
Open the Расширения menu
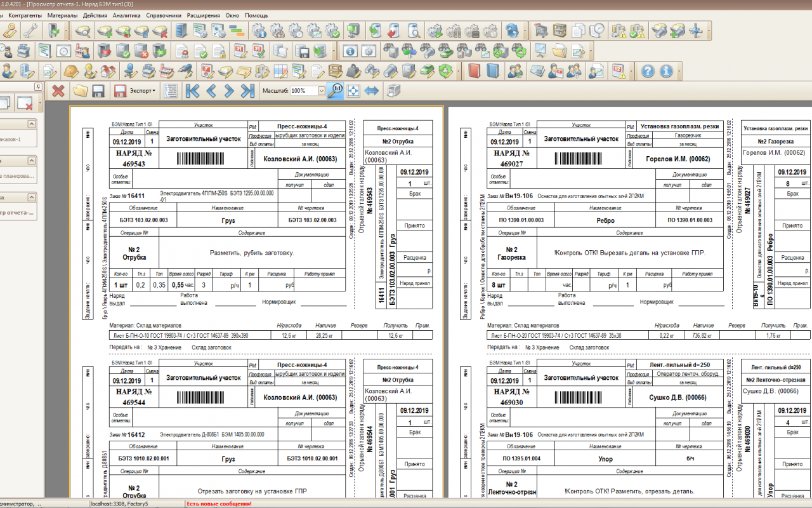203,15
